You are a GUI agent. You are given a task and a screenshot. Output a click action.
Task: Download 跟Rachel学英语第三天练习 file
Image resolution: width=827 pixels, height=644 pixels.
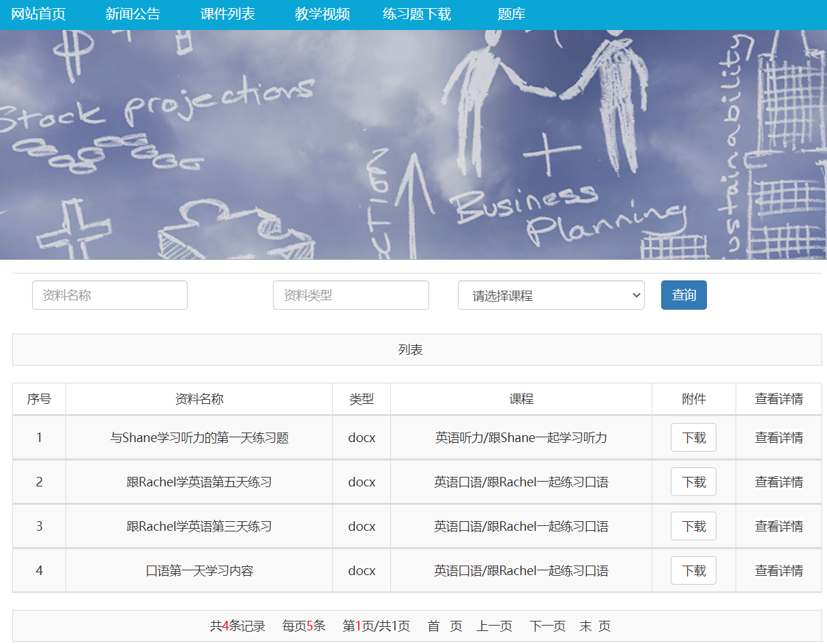(x=693, y=526)
